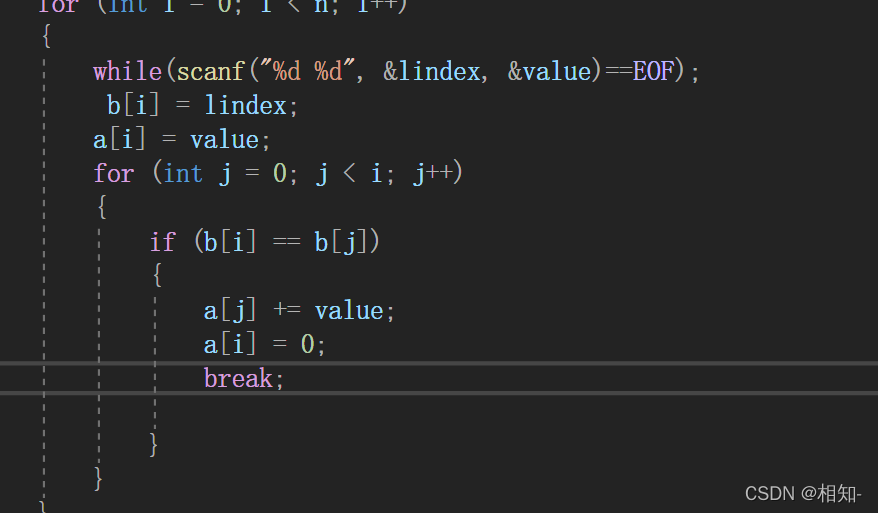Click the 'if (b[i] == b[j])' line

264,242
